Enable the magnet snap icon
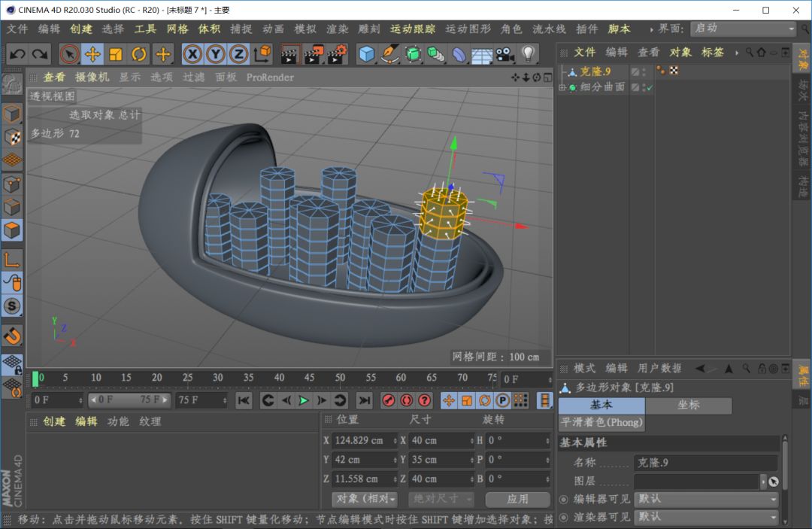 12,335
